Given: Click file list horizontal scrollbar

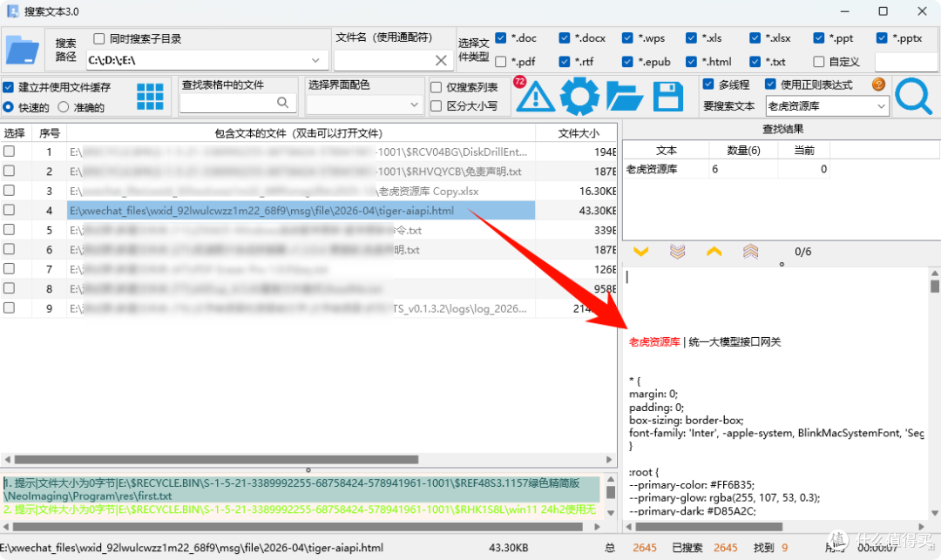Looking at the screenshot, I should click(216, 460).
